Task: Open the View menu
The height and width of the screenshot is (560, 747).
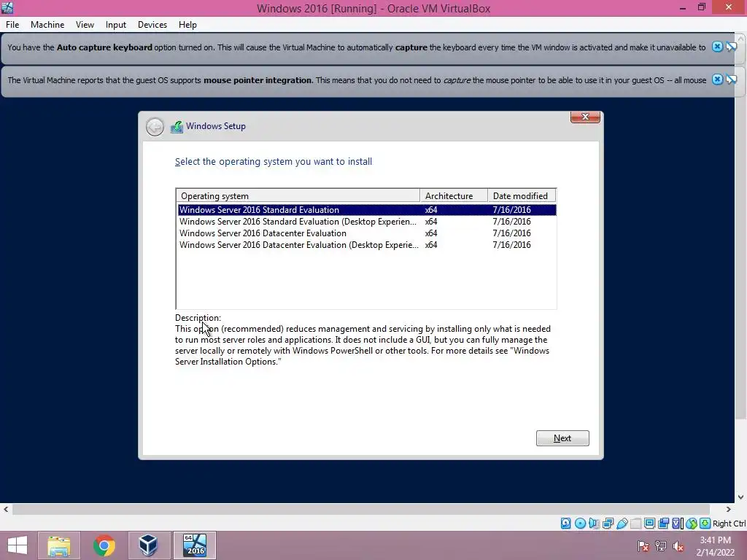Action: coord(85,25)
